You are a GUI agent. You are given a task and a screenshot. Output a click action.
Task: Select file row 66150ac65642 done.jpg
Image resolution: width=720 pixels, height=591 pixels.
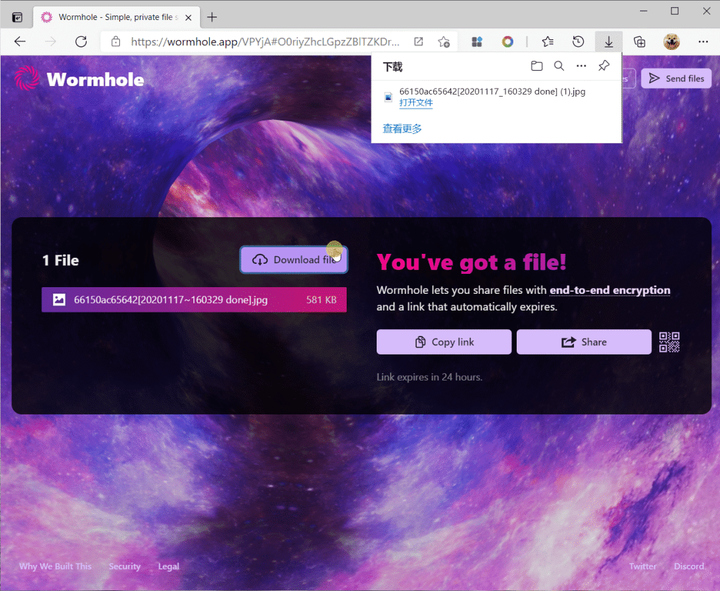coord(194,300)
